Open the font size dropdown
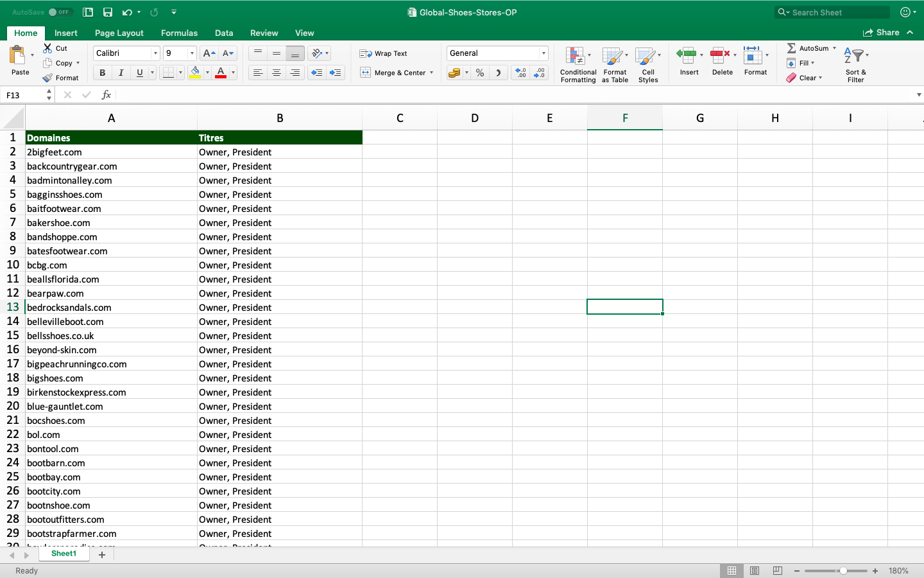This screenshot has height=578, width=924. click(191, 53)
